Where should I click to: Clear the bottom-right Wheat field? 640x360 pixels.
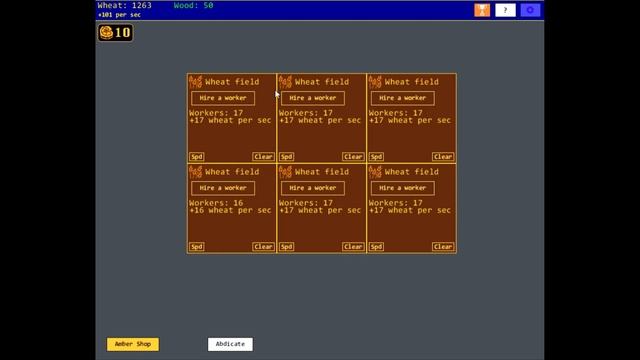[x=443, y=247]
